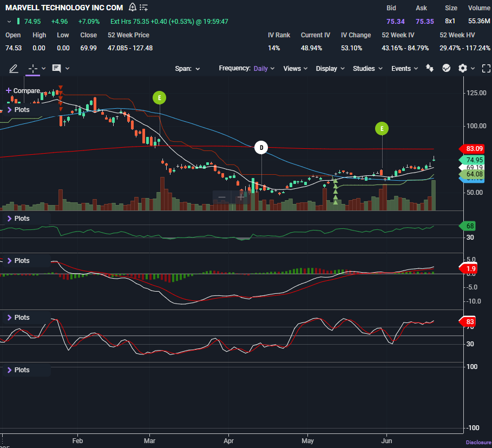Viewport: 492px width, 448px height.
Task: Activate the crosshair cursor tool
Action: (33, 68)
